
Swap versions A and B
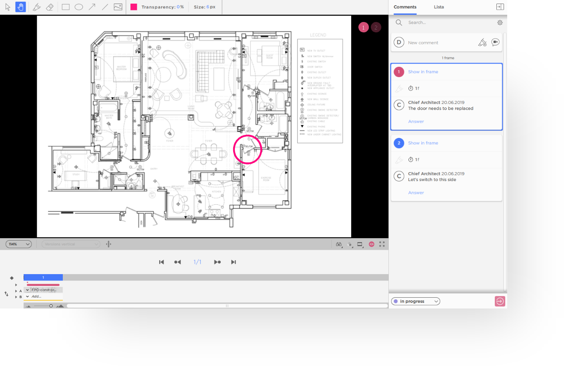click(6, 294)
